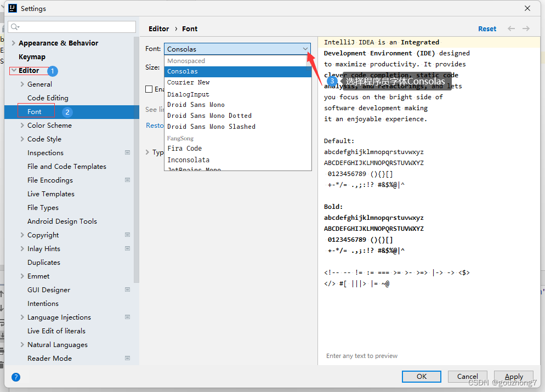Open Reader Mode settings
Screen dimensions: 545x392
49,359
